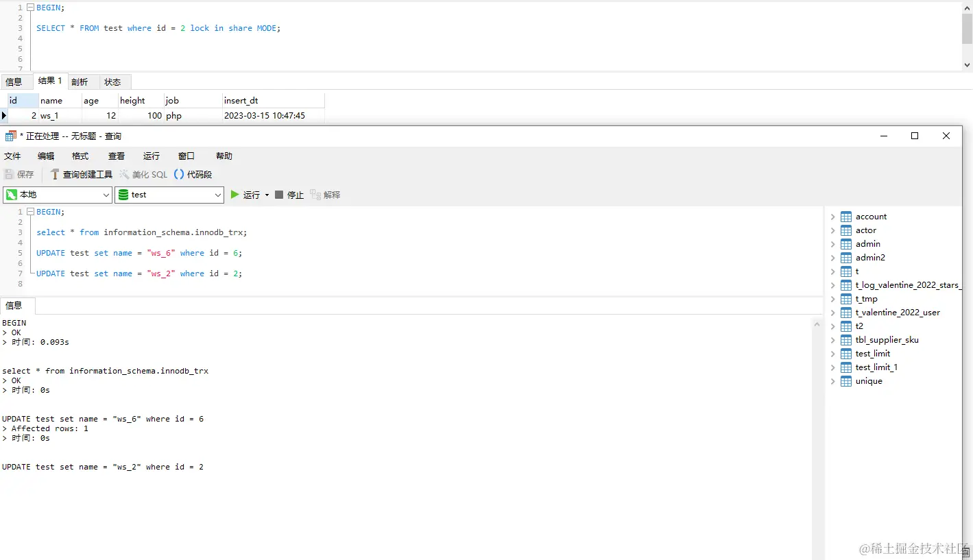Open the database dropdown showing test
The height and width of the screenshot is (560, 973).
point(169,195)
